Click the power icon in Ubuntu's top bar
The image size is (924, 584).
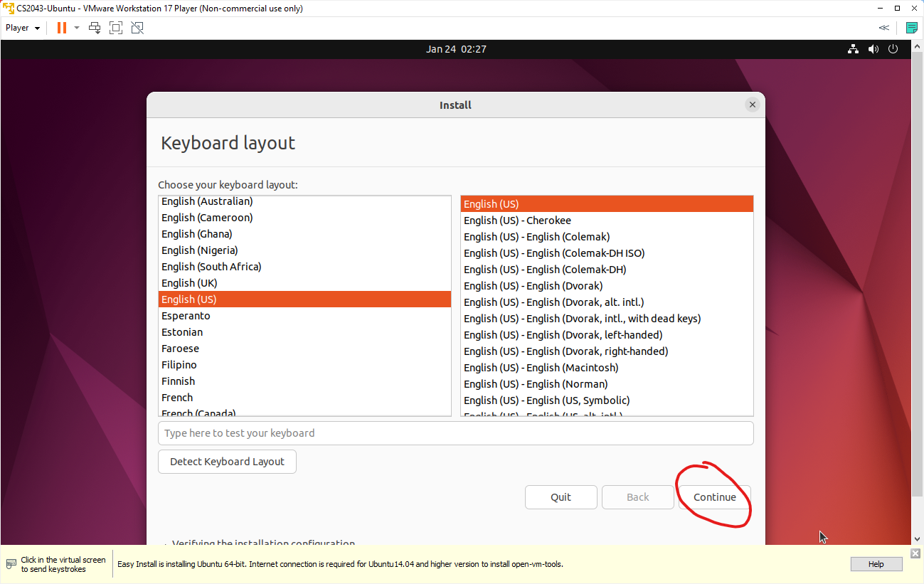click(x=893, y=48)
